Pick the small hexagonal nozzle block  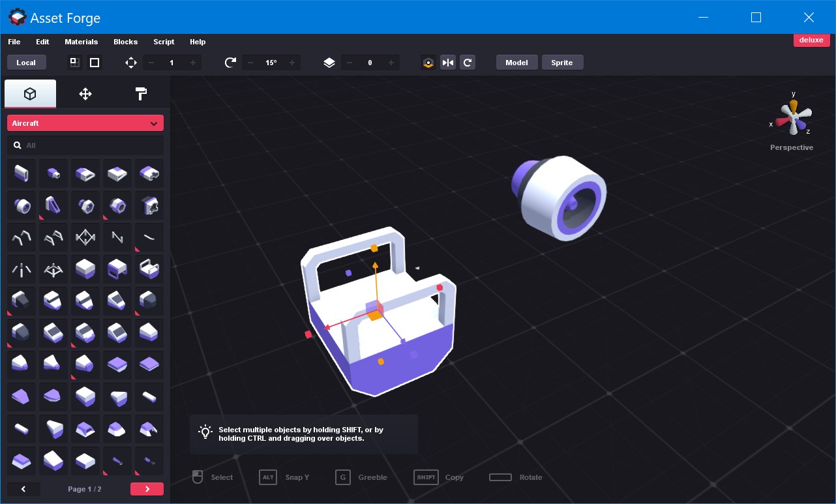(x=85, y=205)
